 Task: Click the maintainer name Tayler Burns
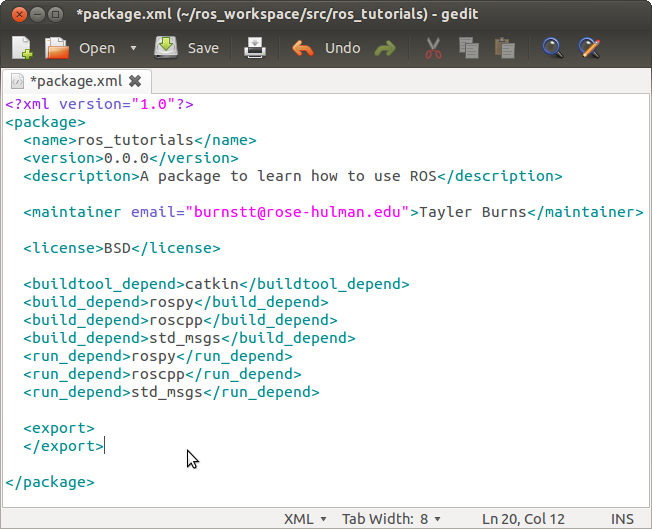coord(473,212)
